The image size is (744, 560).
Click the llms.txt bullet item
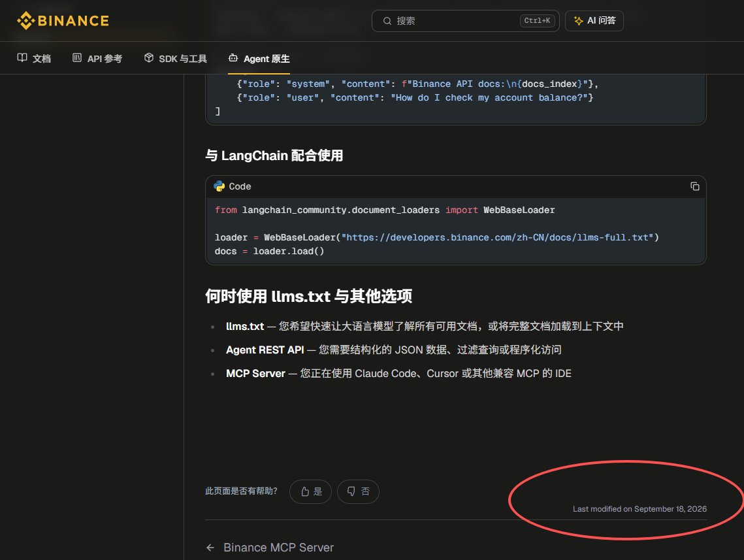click(x=425, y=327)
